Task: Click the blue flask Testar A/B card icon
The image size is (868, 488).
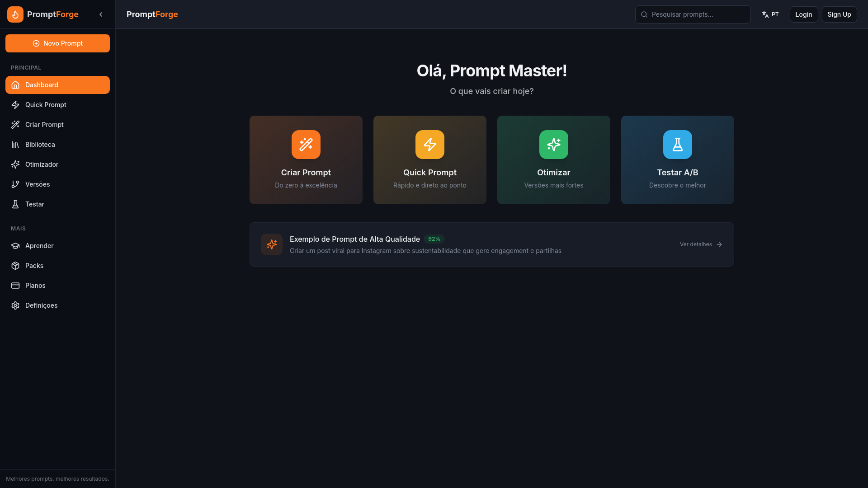Action: point(678,145)
